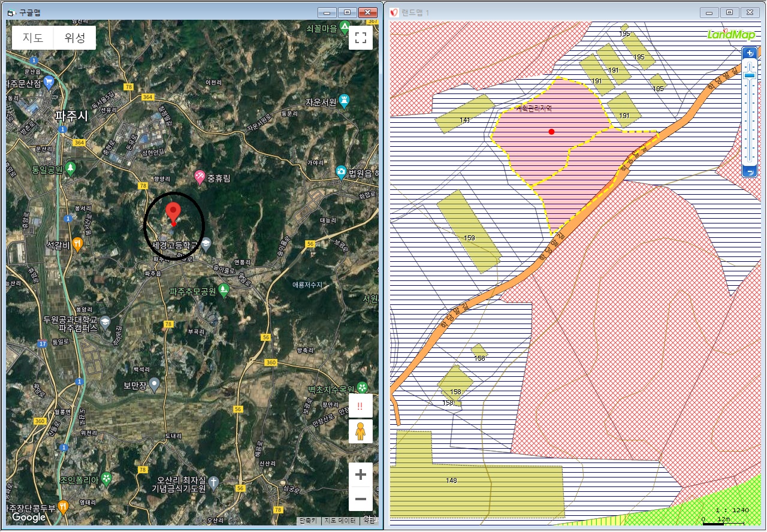Switch Google map to 지도 view
The image size is (767, 532).
33,38
